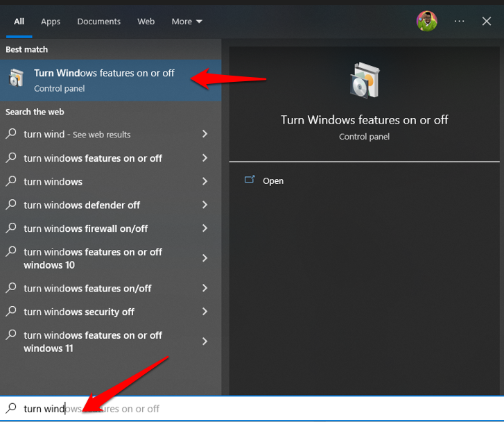Click the Best match Control panel icon

[17, 78]
